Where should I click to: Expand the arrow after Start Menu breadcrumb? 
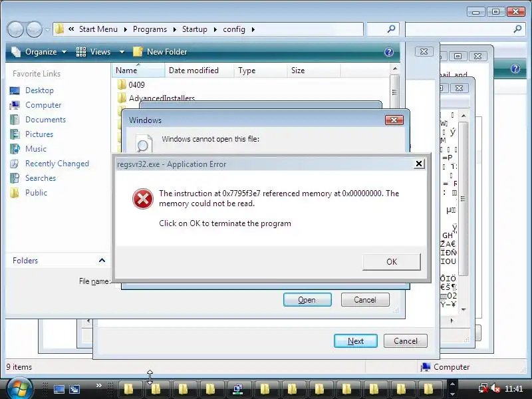point(125,29)
